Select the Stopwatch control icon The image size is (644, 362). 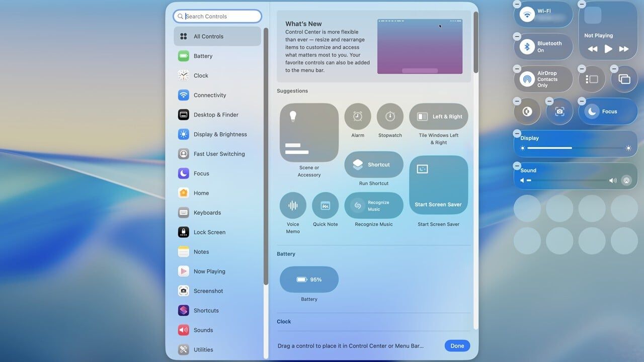tap(390, 116)
